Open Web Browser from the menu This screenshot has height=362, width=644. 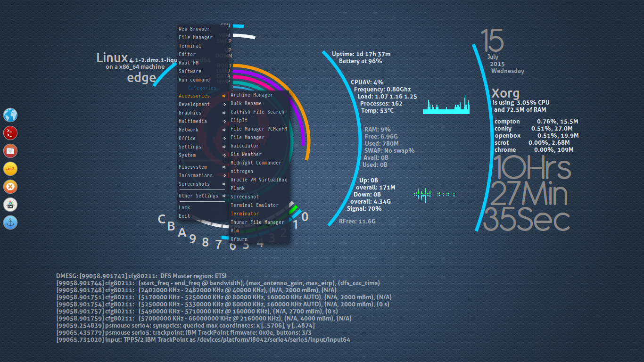coord(203,29)
